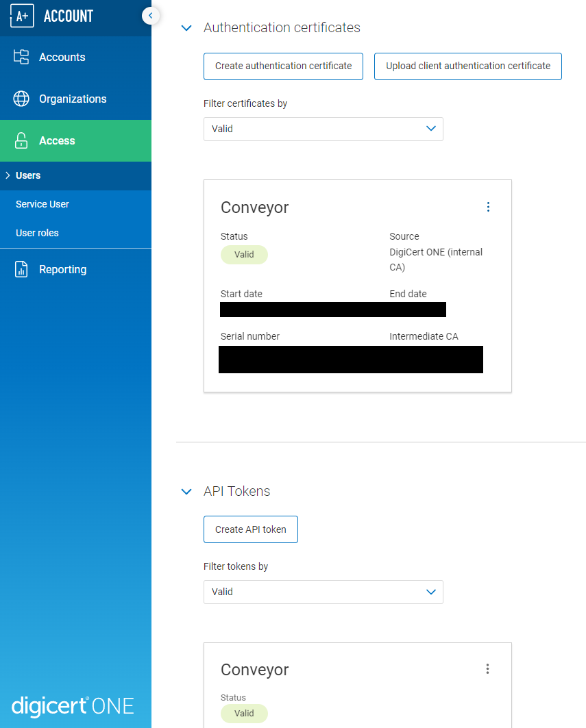Open the certificates filter dropdown

tap(323, 129)
